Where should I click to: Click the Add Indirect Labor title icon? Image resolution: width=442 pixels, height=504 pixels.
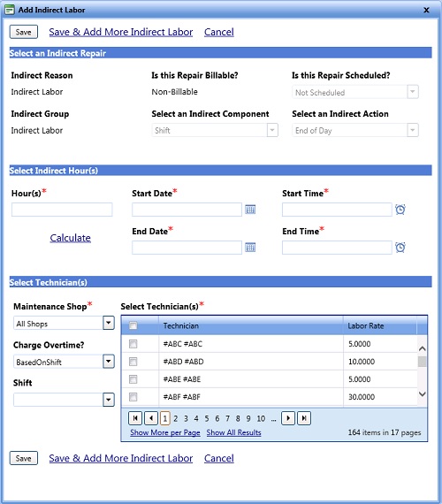coord(10,10)
